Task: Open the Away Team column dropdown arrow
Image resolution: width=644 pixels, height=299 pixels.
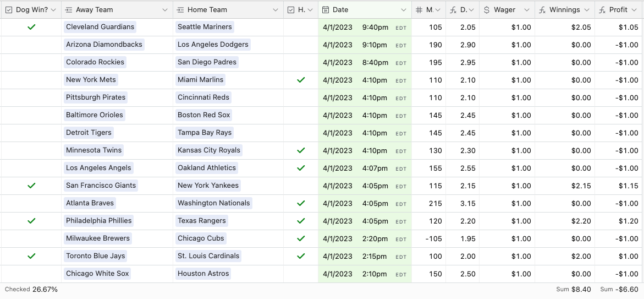Action: click(165, 10)
